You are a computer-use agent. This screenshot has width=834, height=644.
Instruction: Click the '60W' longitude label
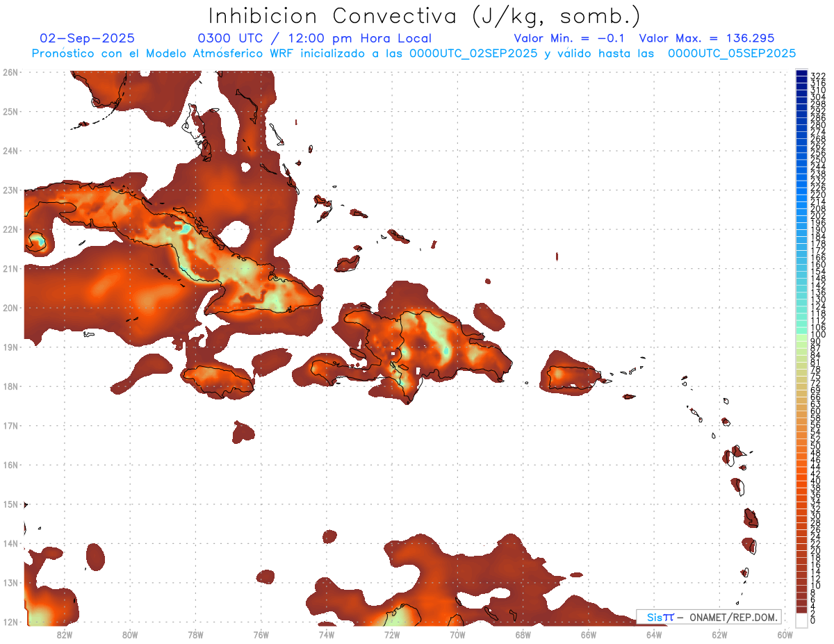pos(785,634)
